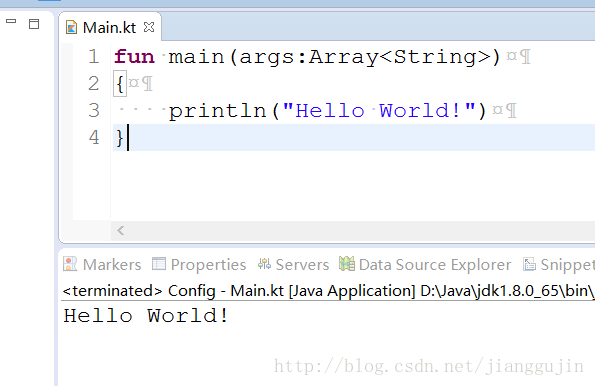This screenshot has height=386, width=595.
Task: Click line number 3 in gutter
Action: [94, 111]
